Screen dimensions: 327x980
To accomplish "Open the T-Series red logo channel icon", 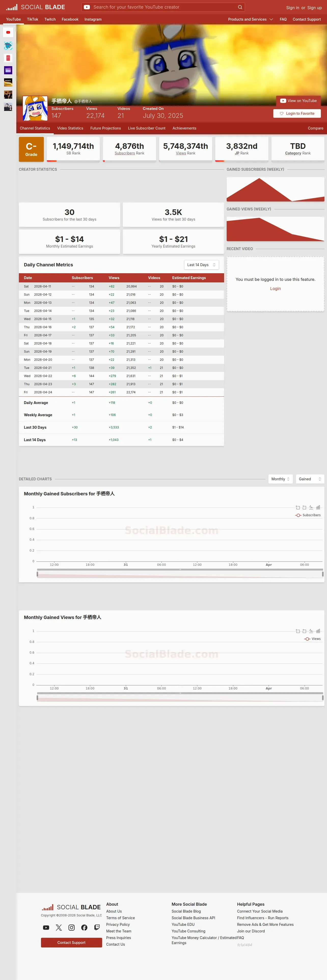I will 8,58.
